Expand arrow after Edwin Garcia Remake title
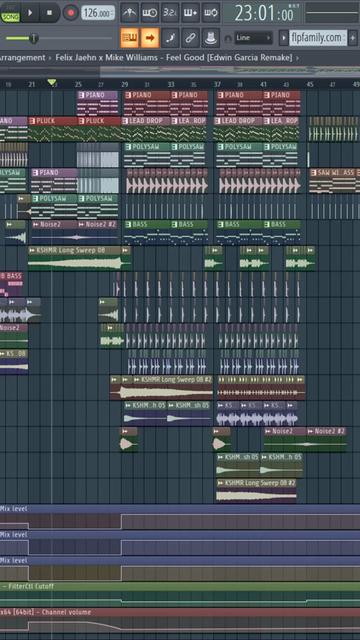The height and width of the screenshot is (640, 360). pos(297,58)
